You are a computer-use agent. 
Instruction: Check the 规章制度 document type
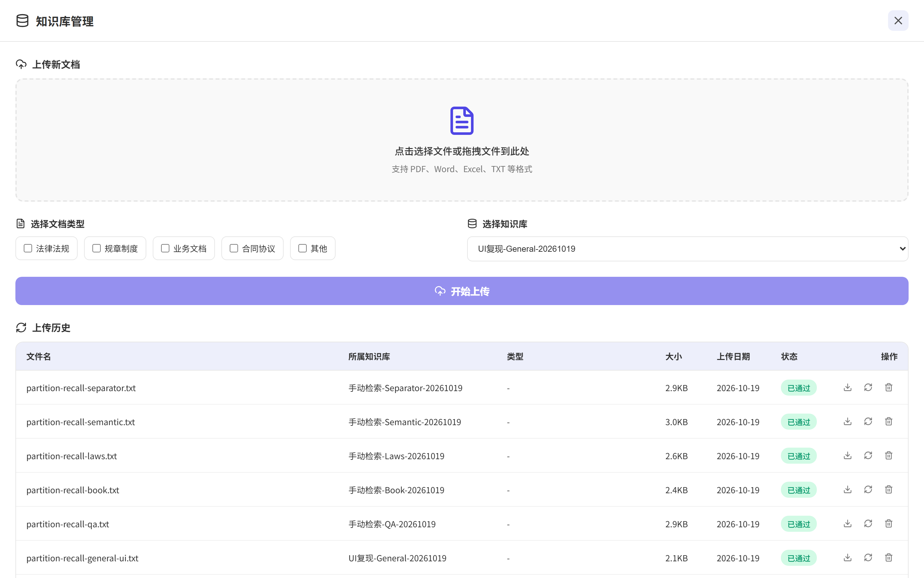(97, 249)
